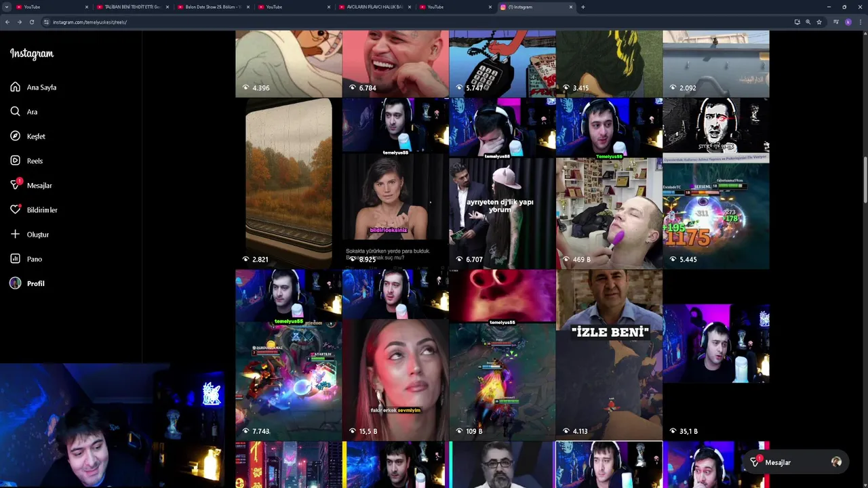Click the Oluştur plus icon
This screenshot has height=488, width=868.
15,235
